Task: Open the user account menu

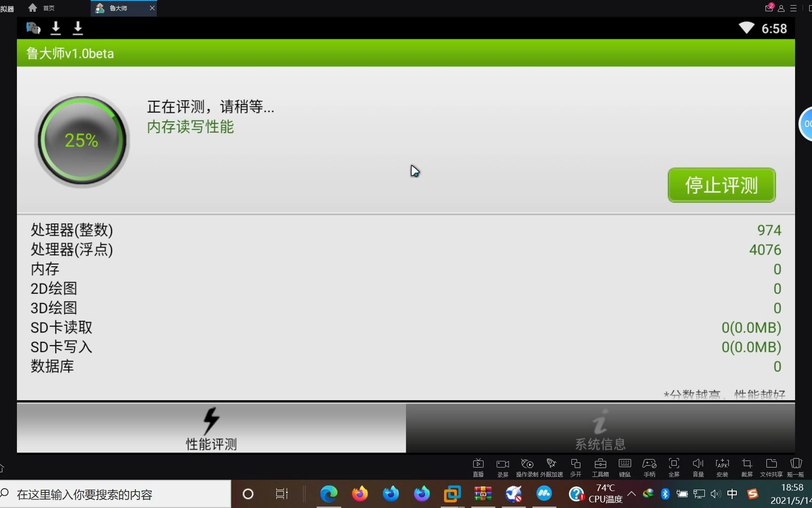Action: tap(781, 8)
